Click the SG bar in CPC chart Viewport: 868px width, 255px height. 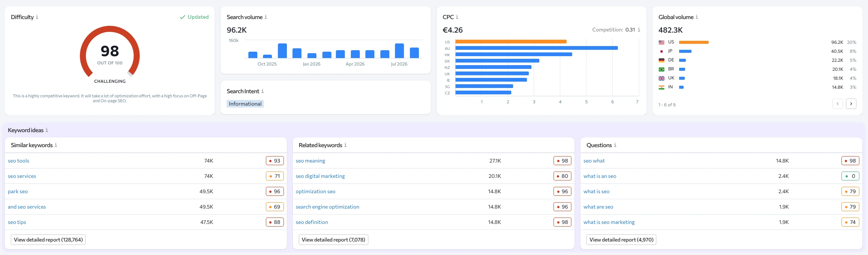click(484, 86)
